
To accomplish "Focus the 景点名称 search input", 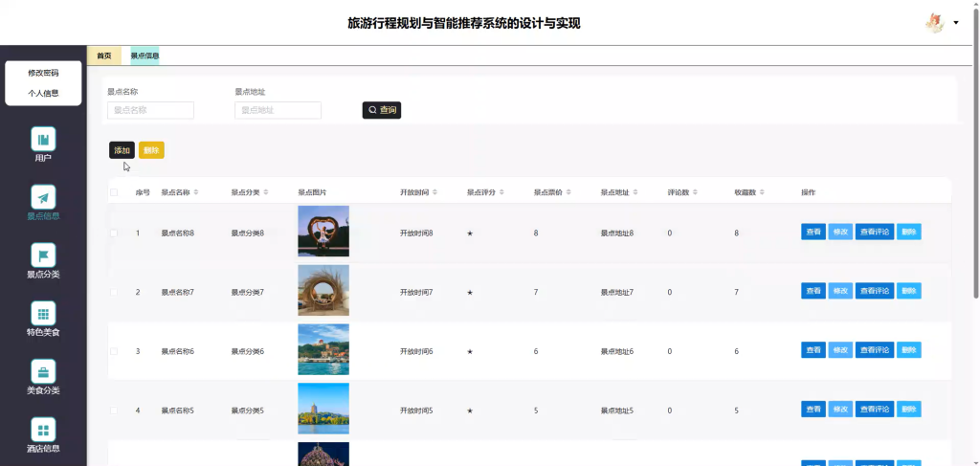I will click(150, 110).
